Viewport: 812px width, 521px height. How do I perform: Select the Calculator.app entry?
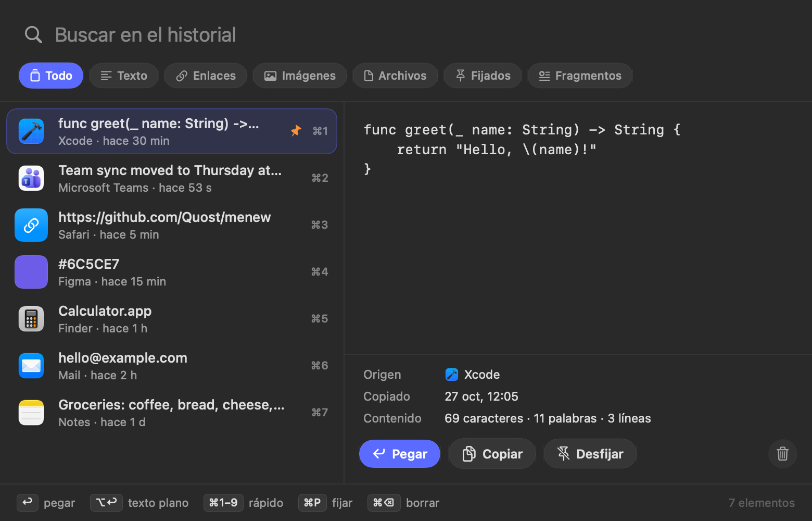point(172,319)
